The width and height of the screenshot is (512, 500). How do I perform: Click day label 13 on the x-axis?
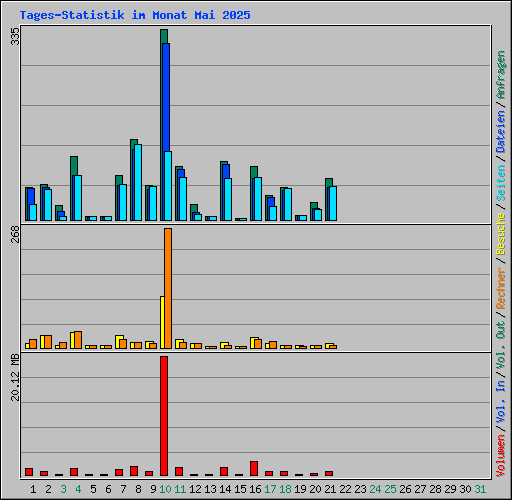pos(210,489)
